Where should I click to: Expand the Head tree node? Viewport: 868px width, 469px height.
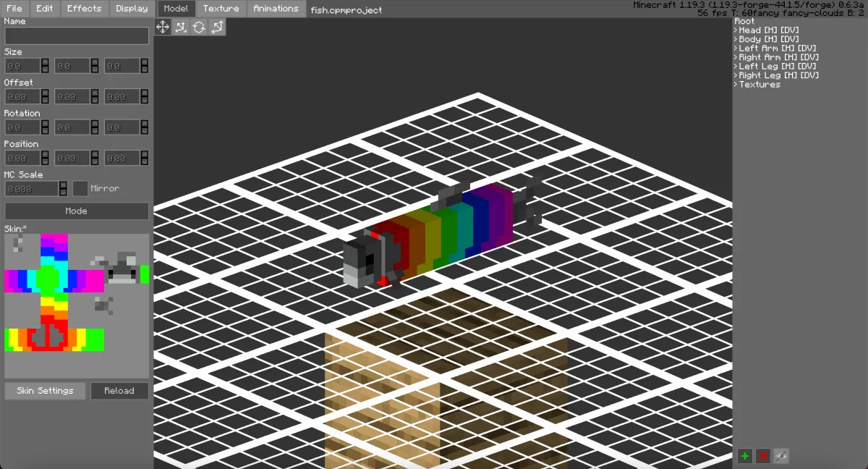tap(736, 30)
